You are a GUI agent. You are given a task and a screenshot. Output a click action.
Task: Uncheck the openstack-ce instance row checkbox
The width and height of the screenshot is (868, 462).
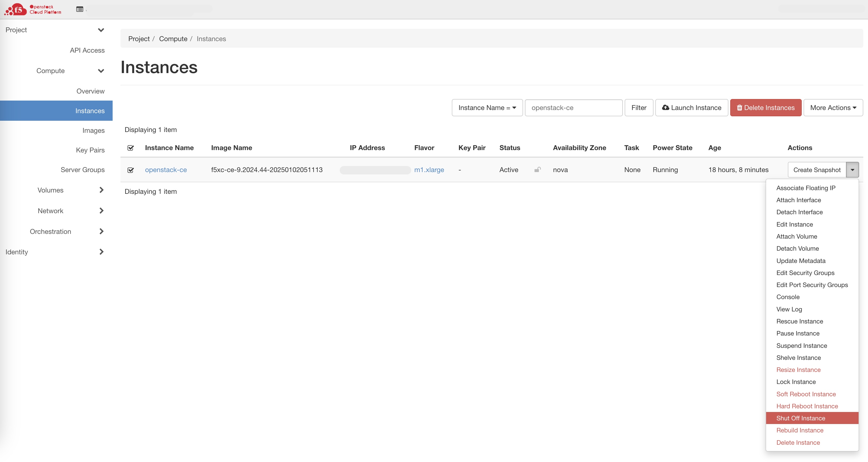click(x=130, y=170)
